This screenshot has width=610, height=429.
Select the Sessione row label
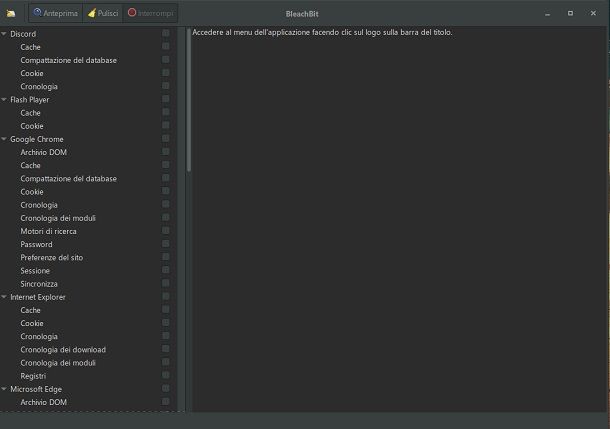(x=35, y=271)
